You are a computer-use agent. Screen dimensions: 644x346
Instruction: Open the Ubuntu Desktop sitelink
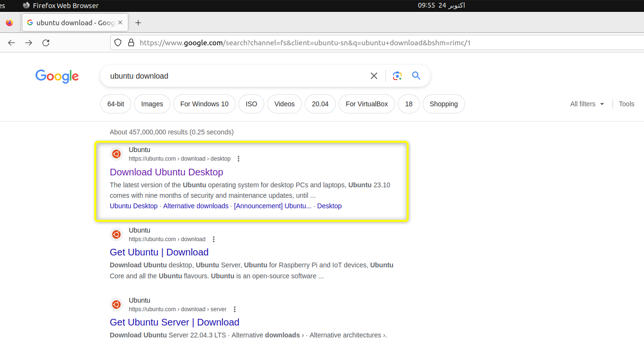[134, 206]
